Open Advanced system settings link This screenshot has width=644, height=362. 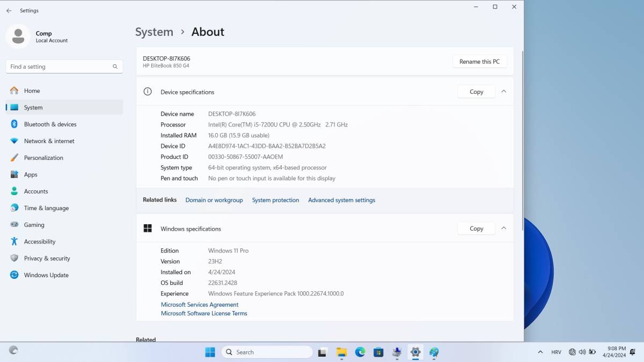[341, 200]
